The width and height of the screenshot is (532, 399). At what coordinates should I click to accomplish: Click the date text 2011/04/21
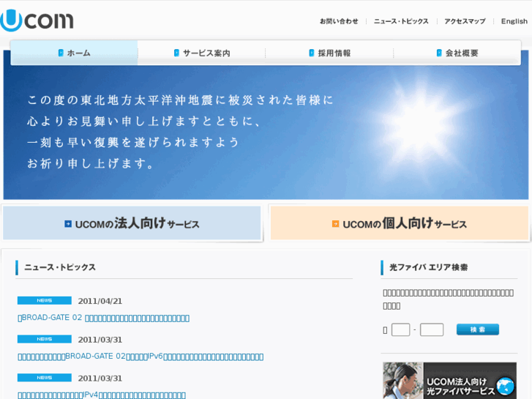pos(100,301)
